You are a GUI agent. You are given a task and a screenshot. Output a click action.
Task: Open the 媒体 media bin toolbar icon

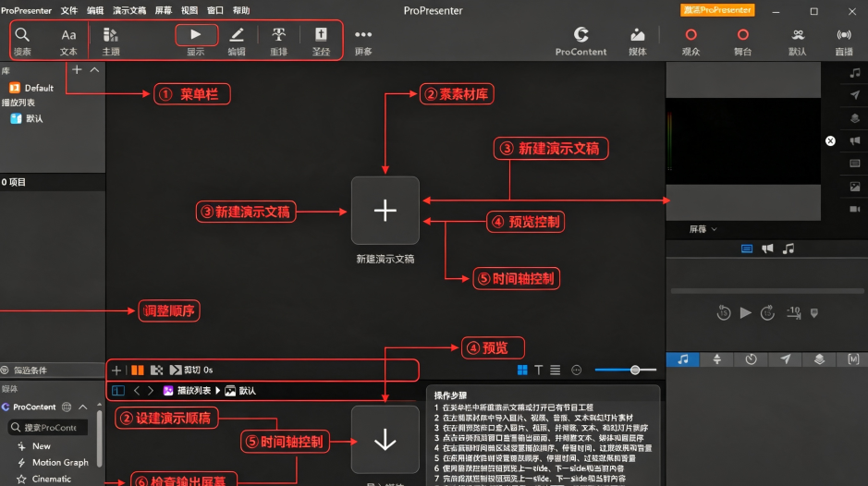638,41
